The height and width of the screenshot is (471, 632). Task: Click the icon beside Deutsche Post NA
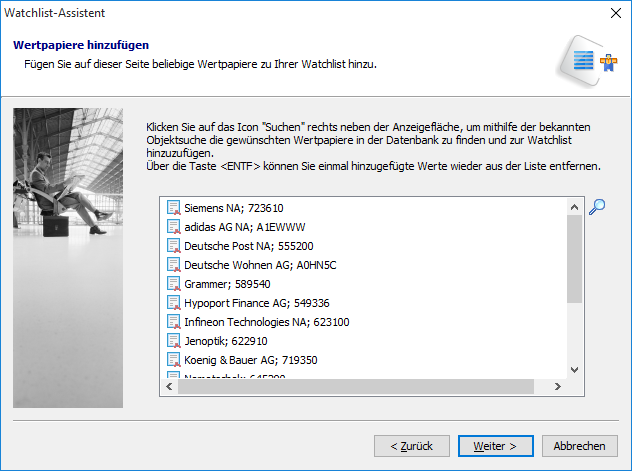click(174, 246)
